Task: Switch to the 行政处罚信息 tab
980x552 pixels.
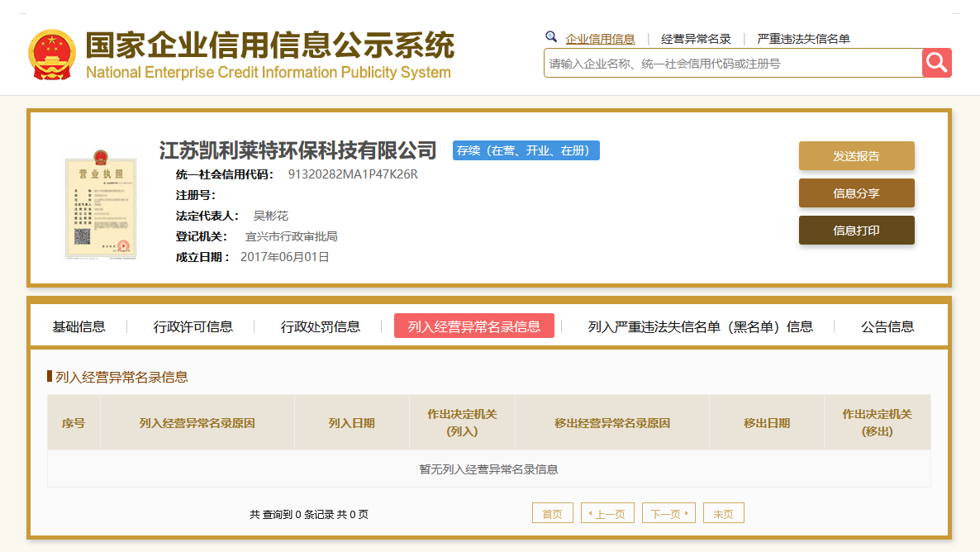Action: pyautogui.click(x=320, y=326)
